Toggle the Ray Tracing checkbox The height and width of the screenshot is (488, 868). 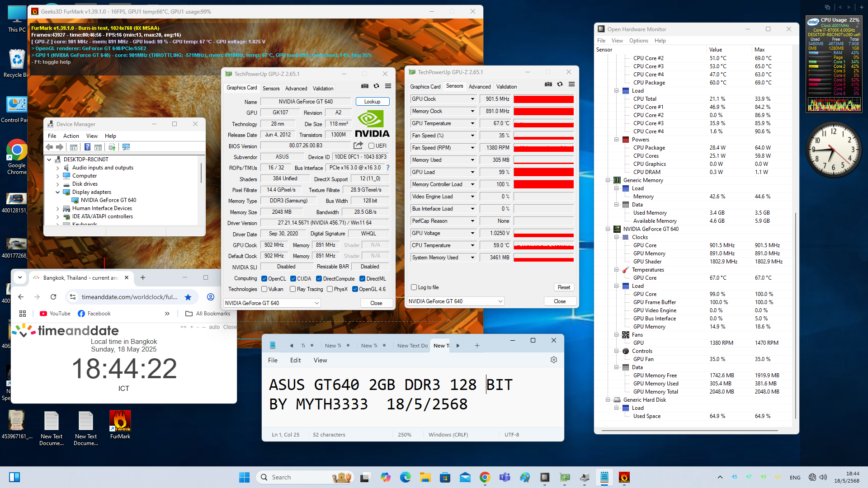point(292,289)
